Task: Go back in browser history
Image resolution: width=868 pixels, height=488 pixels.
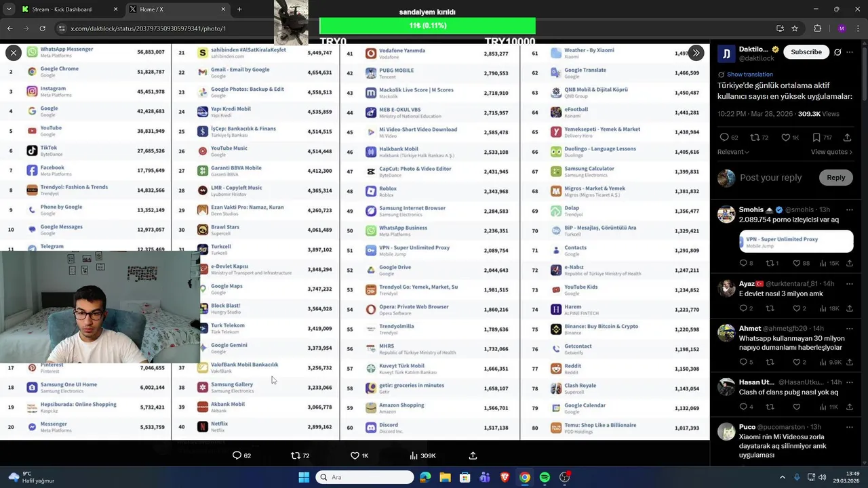Action: [9, 28]
